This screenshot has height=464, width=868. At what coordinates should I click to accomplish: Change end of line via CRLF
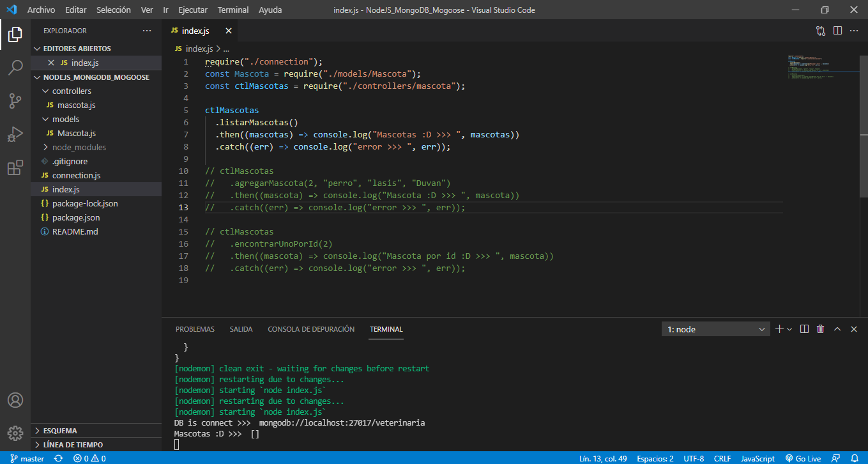pos(722,458)
